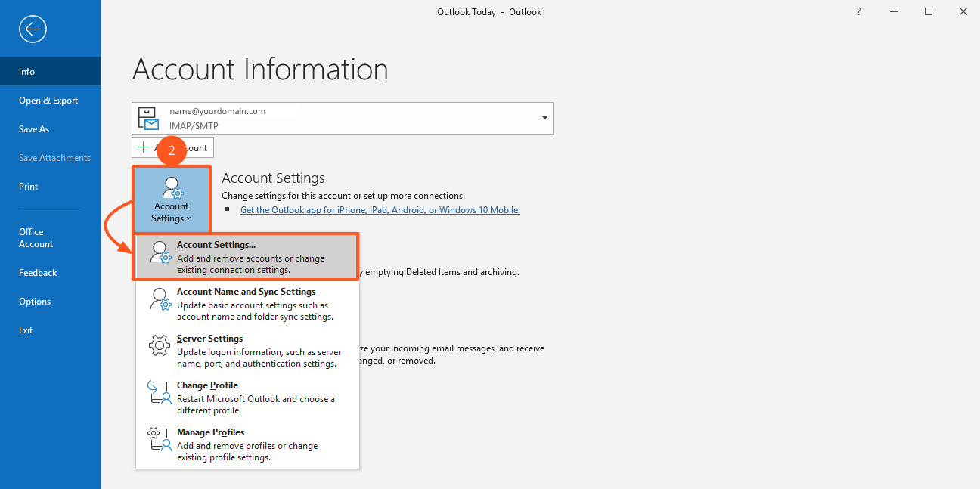
Task: Click the Add Account button
Action: (173, 148)
